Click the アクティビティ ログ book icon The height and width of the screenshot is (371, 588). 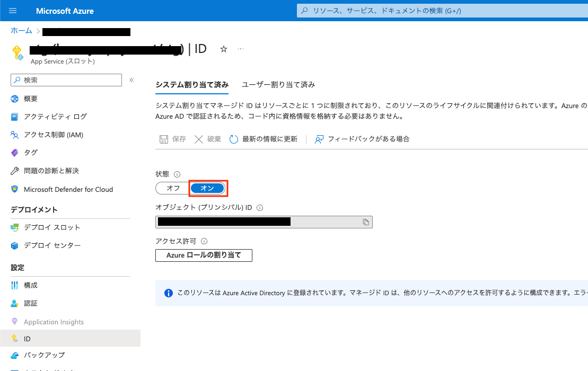coord(15,117)
